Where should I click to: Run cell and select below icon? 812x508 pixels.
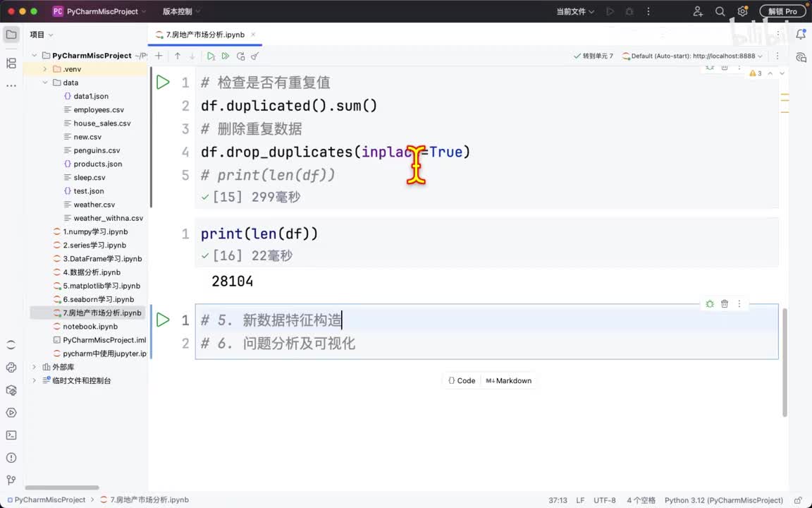coord(211,56)
